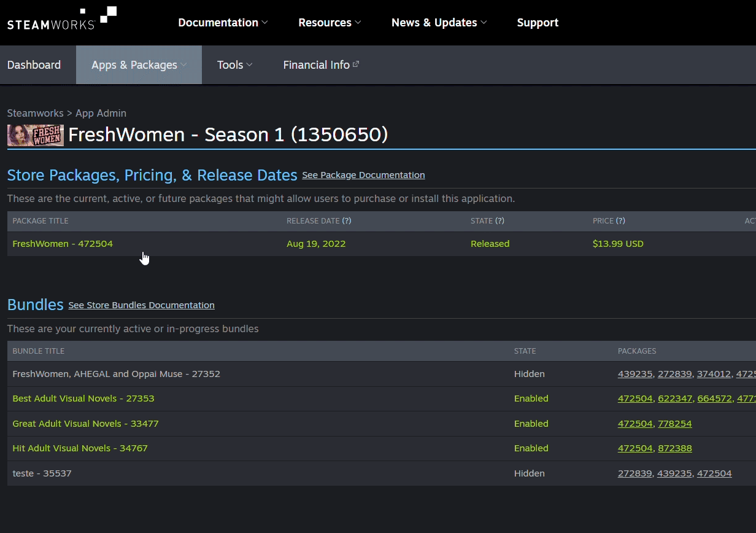Click the Bundles section heading
756x533 pixels.
pos(36,305)
